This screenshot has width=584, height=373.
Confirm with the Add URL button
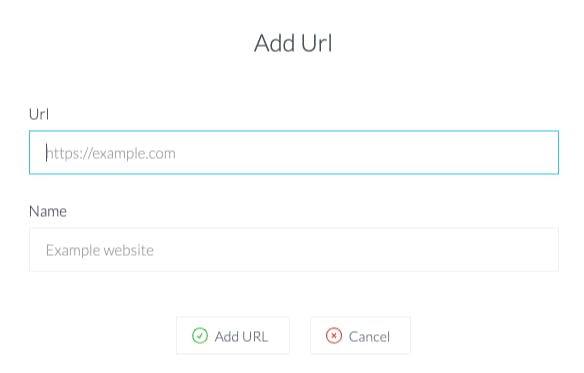pyautogui.click(x=233, y=336)
